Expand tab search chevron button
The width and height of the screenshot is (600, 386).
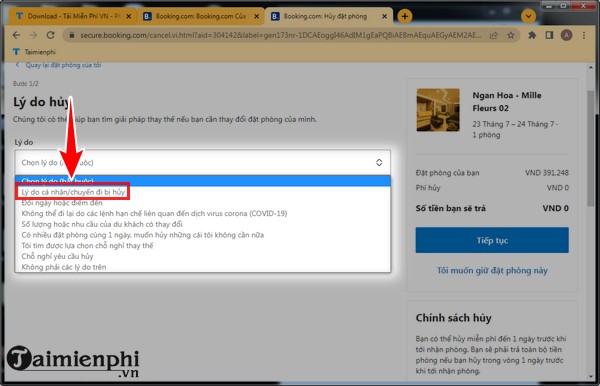point(528,16)
